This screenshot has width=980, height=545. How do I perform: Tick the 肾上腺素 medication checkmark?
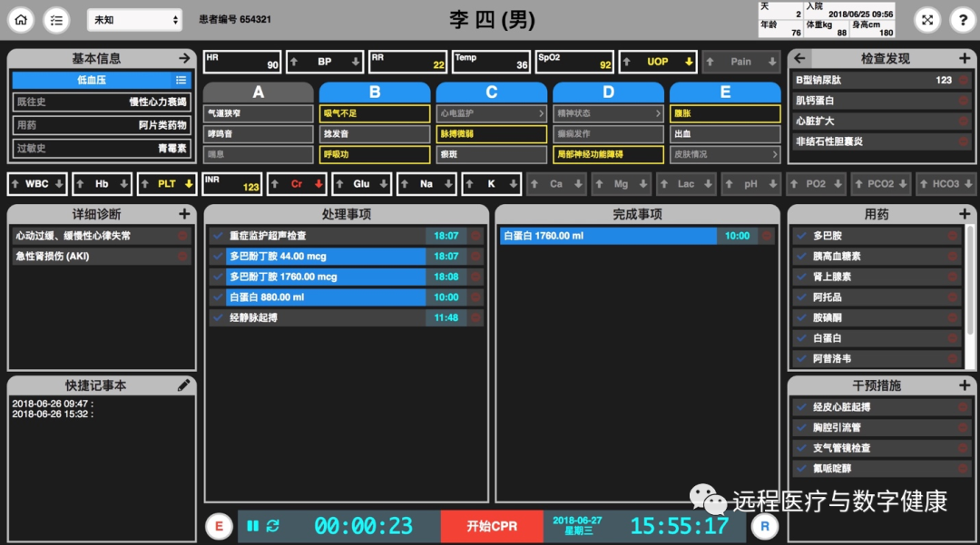pyautogui.click(x=802, y=277)
